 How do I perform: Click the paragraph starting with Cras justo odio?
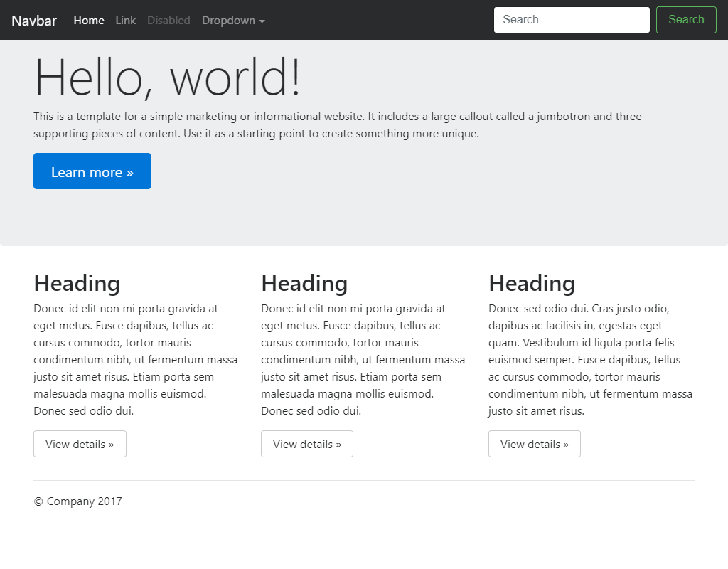point(590,360)
